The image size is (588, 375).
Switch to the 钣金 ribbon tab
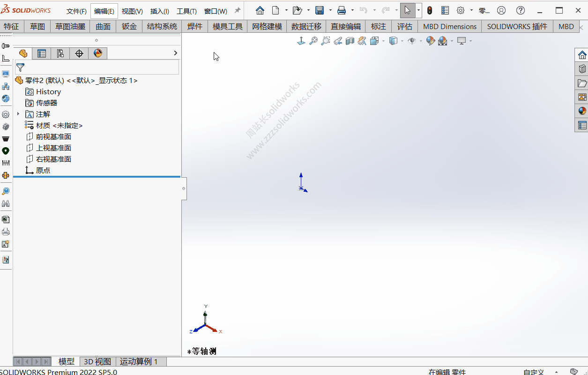tap(129, 27)
